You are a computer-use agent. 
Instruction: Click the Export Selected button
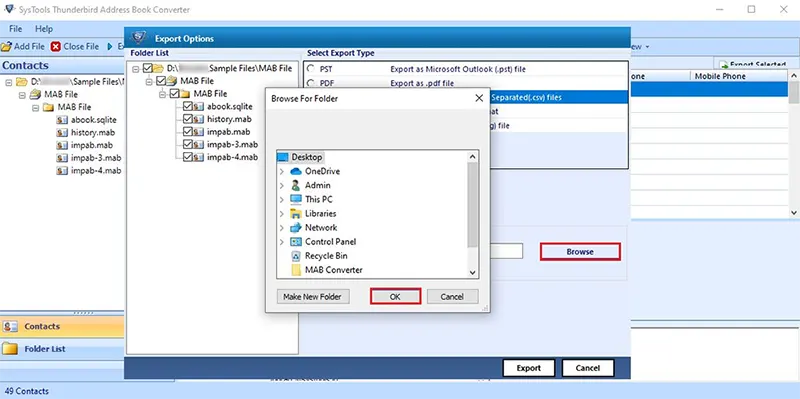coord(753,64)
